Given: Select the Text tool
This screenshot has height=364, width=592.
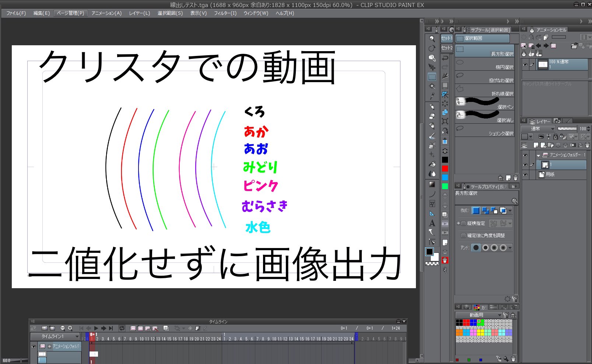Looking at the screenshot, I should [x=432, y=223].
